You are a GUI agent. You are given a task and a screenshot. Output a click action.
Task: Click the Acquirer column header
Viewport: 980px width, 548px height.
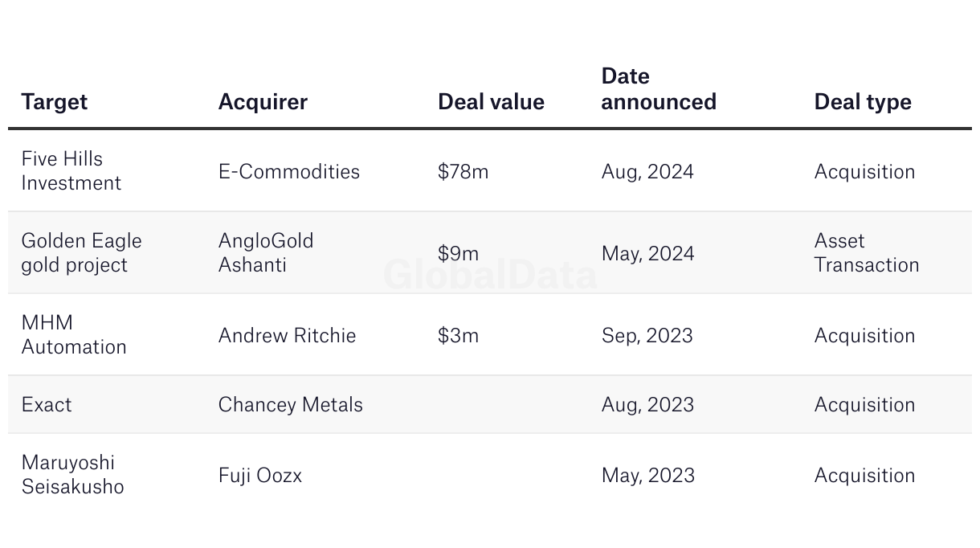263,102
